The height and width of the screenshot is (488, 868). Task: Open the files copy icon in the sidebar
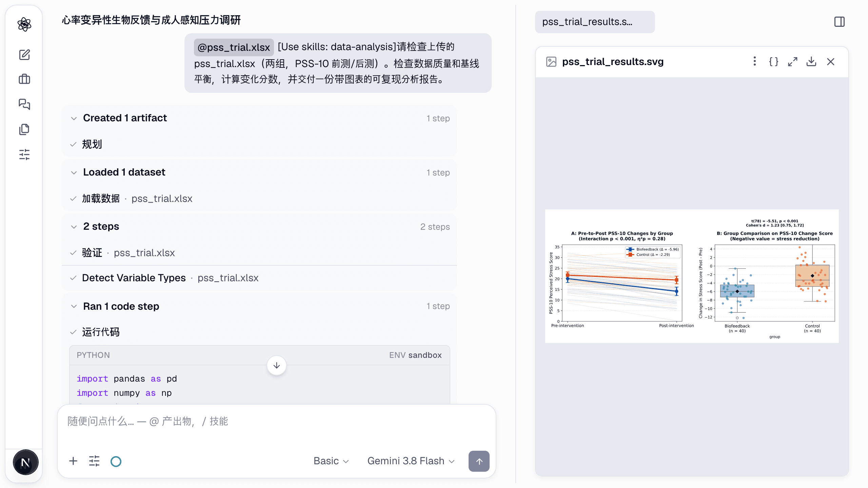coord(24,129)
